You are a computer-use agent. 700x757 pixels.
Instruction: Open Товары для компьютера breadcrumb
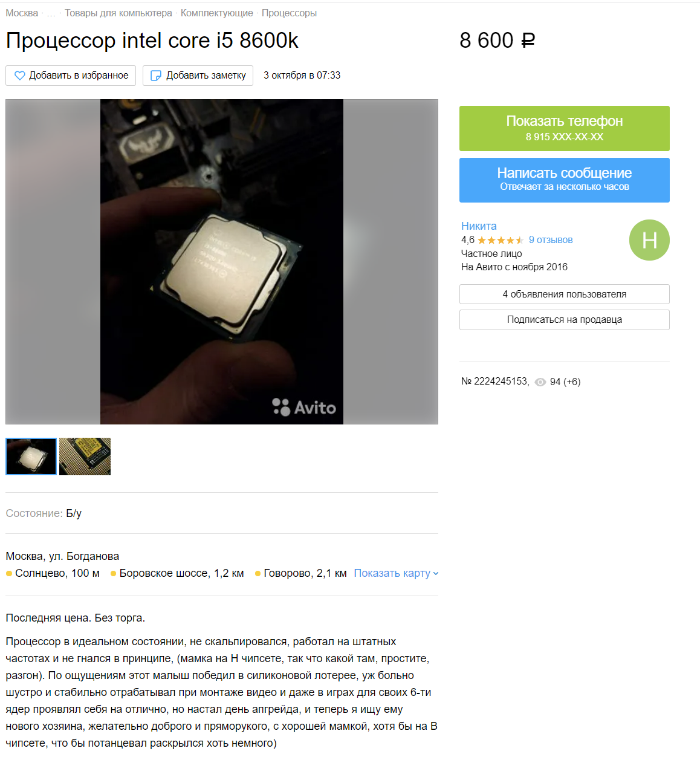tap(118, 13)
